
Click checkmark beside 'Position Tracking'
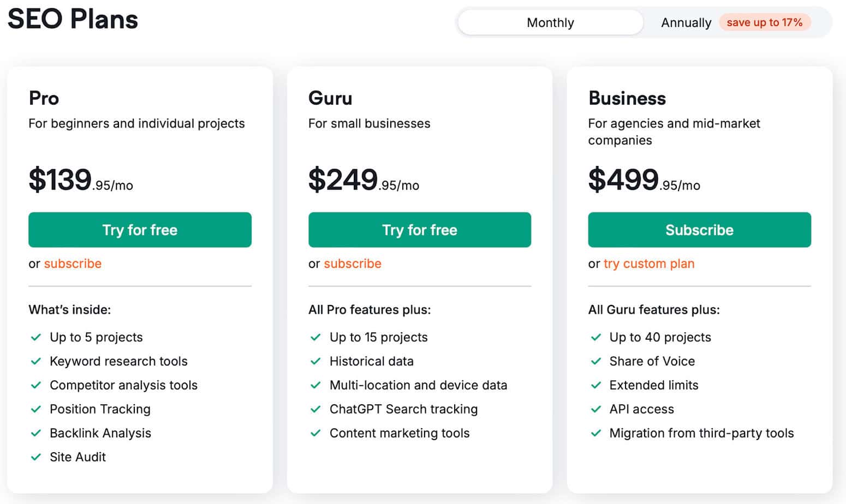[x=36, y=409]
